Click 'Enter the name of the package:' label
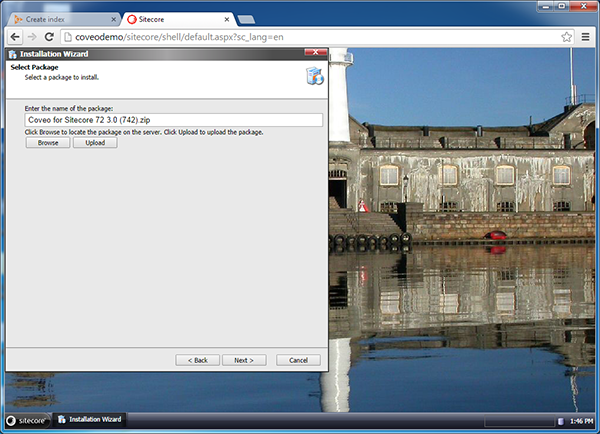The image size is (600, 434). [x=69, y=108]
